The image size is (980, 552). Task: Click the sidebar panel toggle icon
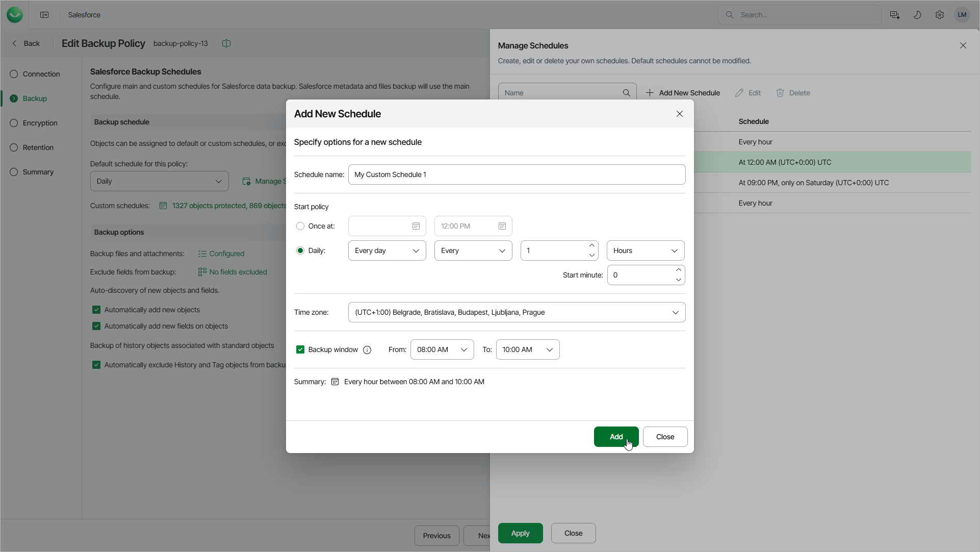point(44,15)
